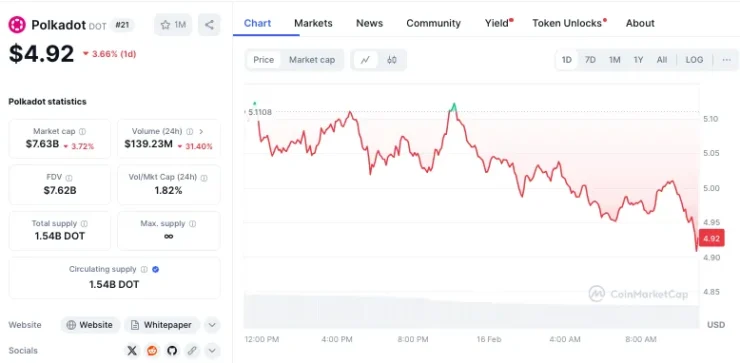
Task: Click the share icon next to Polkadot
Action: pos(209,25)
